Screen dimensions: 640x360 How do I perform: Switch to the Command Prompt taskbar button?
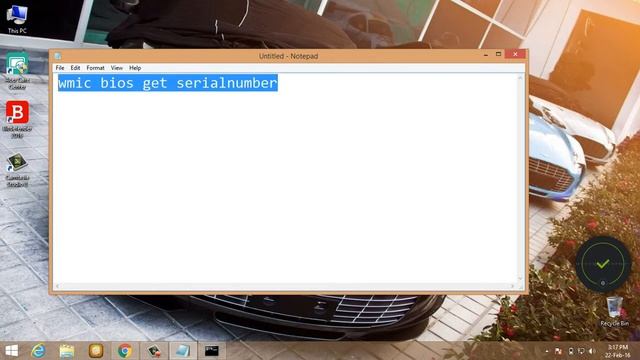[211, 351]
